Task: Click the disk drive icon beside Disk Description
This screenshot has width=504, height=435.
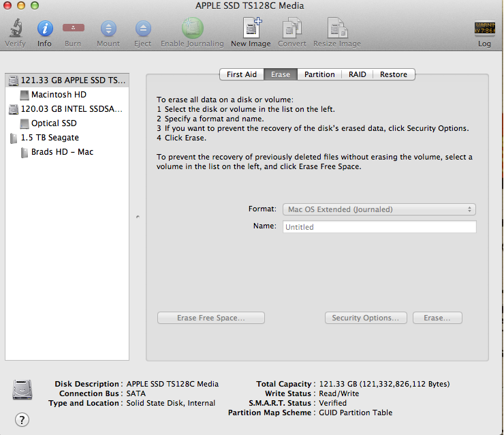Action: [x=22, y=389]
